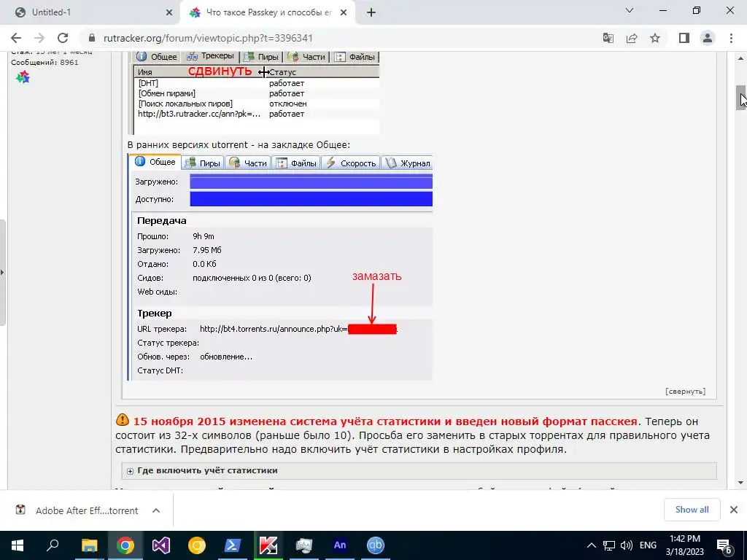Image resolution: width=747 pixels, height=560 pixels.
Task: Open the Google Translate page icon
Action: click(608, 38)
